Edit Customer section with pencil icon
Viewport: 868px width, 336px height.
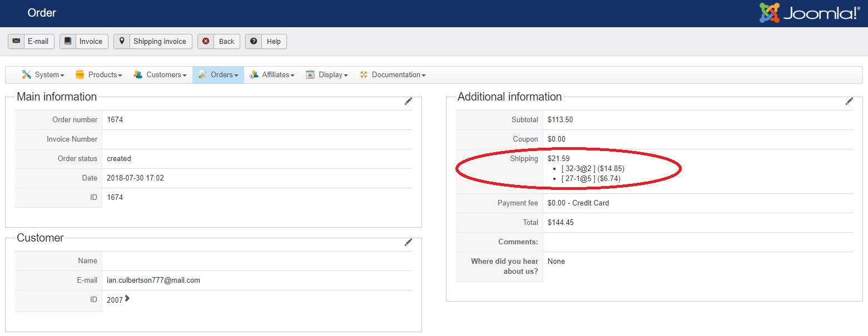(408, 242)
